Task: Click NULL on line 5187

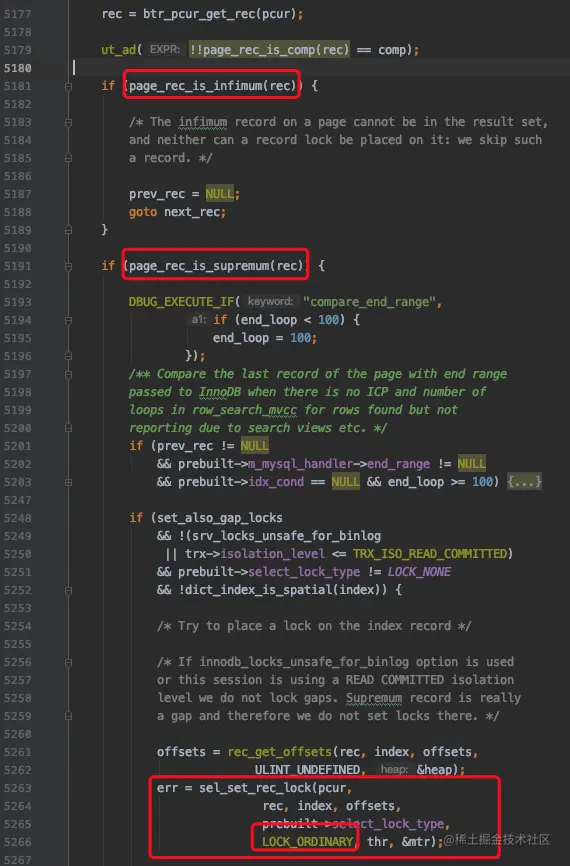Action: coord(220,194)
